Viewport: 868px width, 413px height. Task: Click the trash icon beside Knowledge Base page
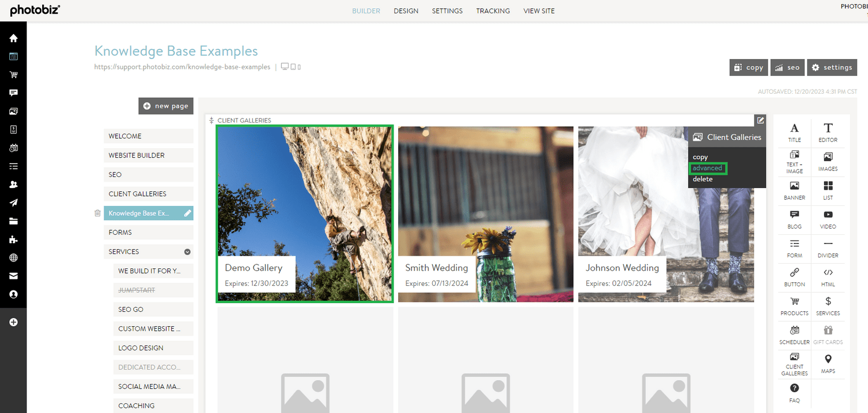coord(97,213)
